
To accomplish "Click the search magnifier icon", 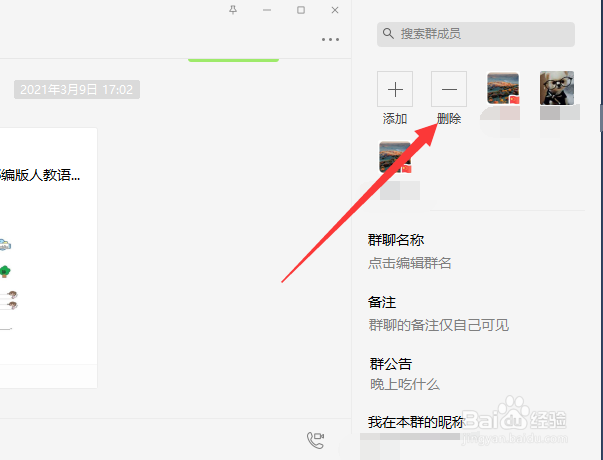I will click(x=388, y=33).
